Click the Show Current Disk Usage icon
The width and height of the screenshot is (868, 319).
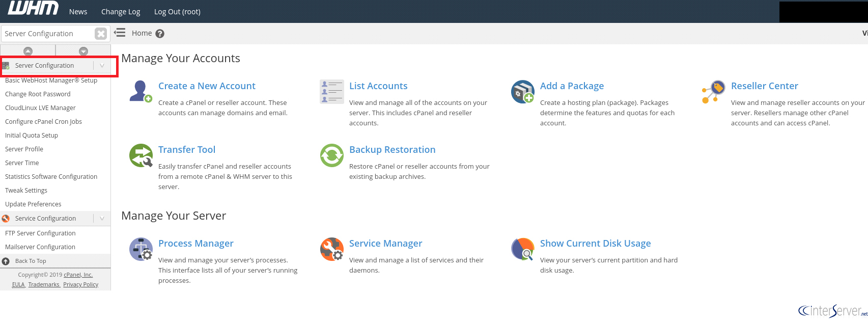click(x=522, y=249)
